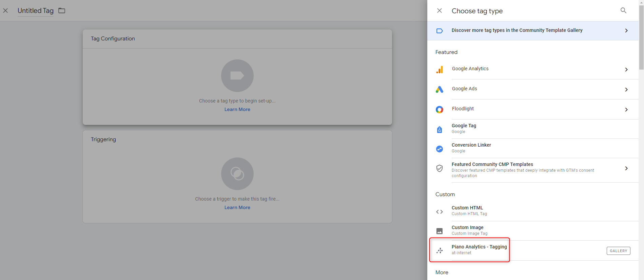The width and height of the screenshot is (644, 280).
Task: Click the Google Analytics bar chart icon
Action: pos(440,70)
